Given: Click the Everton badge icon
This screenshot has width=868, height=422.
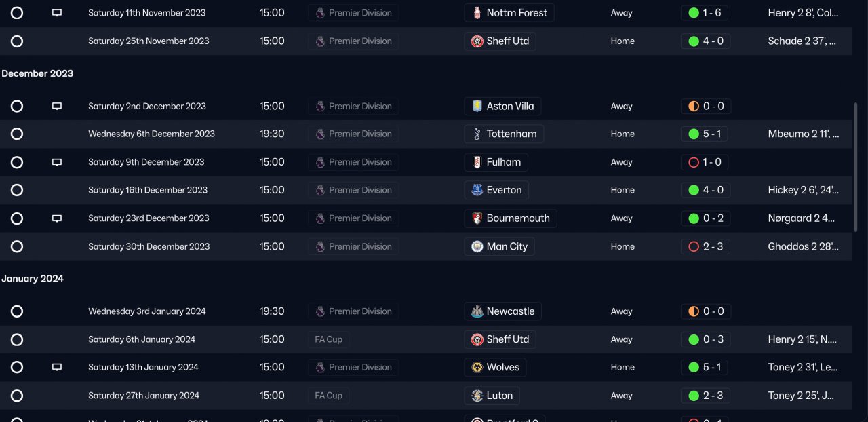Looking at the screenshot, I should click(477, 190).
